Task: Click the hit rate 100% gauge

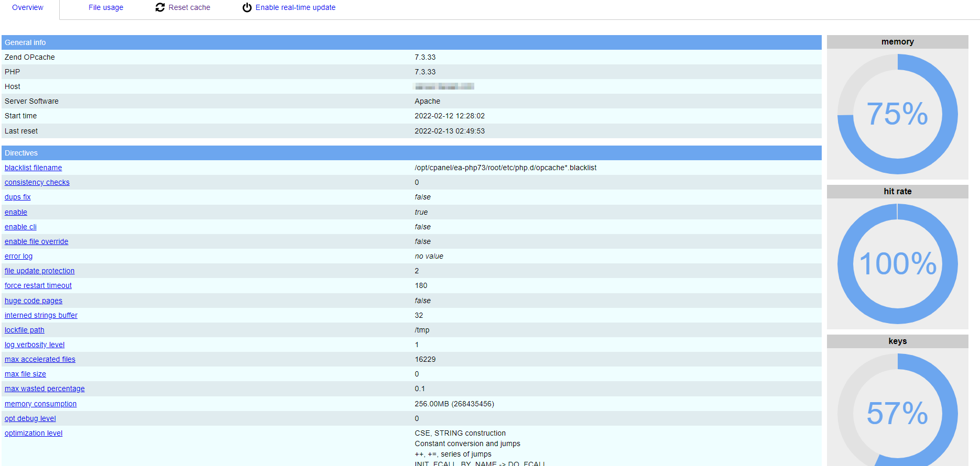Action: coord(898,263)
